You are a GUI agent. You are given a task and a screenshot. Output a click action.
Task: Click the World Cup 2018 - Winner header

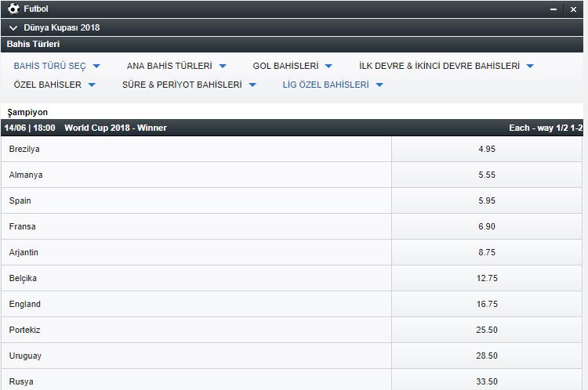(115, 128)
